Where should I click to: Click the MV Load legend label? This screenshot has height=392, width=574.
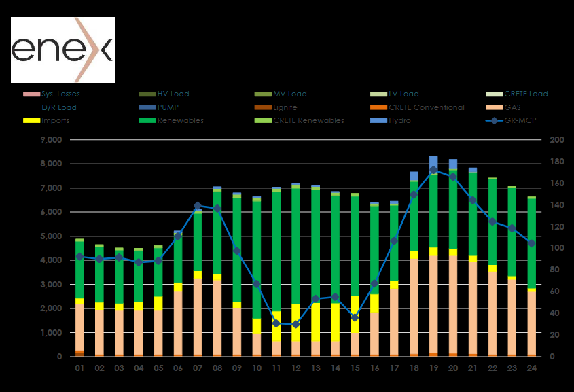coord(290,94)
